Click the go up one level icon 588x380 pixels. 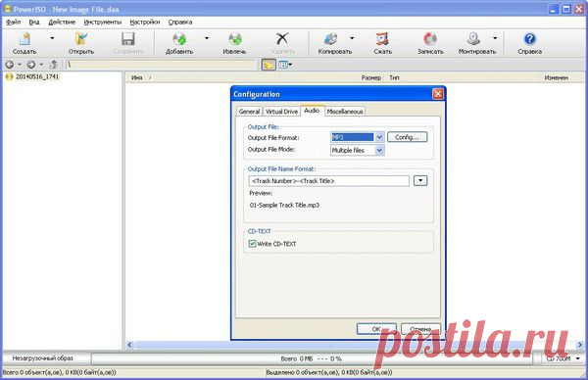tap(54, 65)
